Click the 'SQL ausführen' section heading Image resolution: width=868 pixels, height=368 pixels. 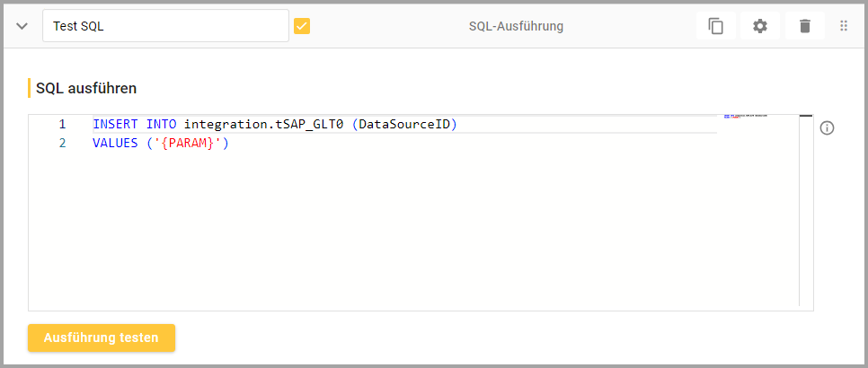click(x=86, y=88)
